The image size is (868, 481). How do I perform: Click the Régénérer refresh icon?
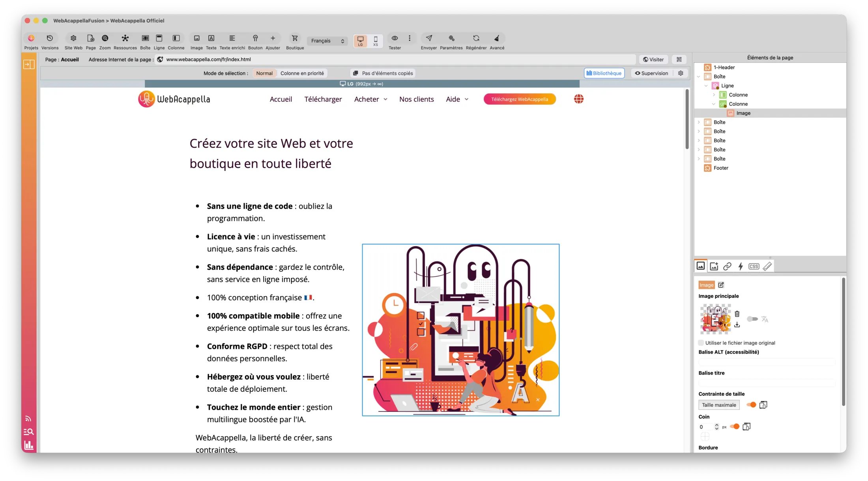(x=476, y=38)
